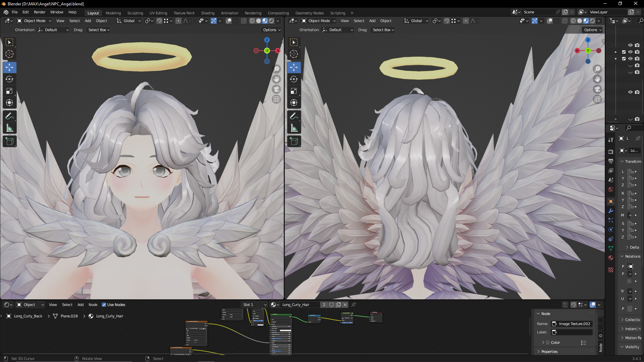Activate the Scale tool in left toolbar
The height and width of the screenshot is (362, 644).
pos(9,91)
